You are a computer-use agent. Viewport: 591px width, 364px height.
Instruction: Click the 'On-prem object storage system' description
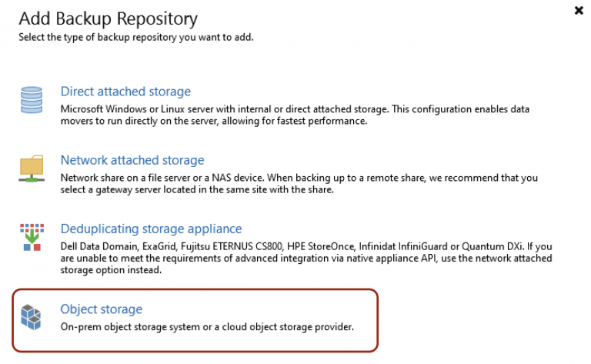[206, 326]
